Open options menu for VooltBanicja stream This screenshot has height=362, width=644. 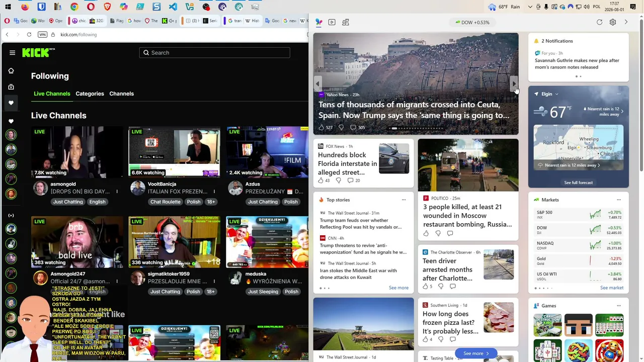[x=214, y=192]
